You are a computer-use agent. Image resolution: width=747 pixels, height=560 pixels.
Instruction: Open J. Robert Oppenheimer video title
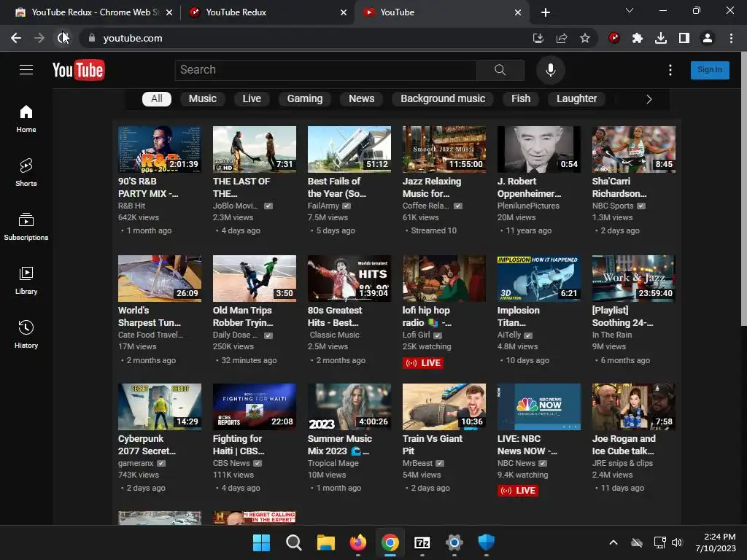pos(529,187)
